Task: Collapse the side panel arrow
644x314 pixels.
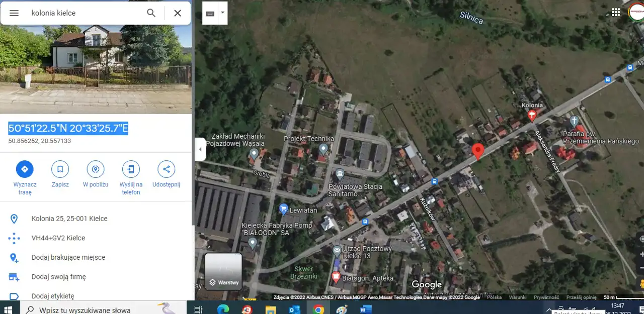Action: coord(200,149)
